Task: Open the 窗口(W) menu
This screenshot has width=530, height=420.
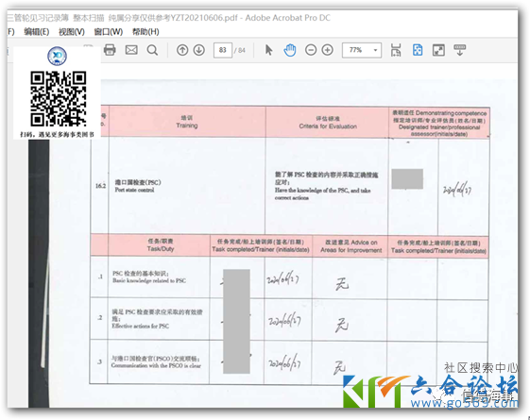Action: (108, 32)
